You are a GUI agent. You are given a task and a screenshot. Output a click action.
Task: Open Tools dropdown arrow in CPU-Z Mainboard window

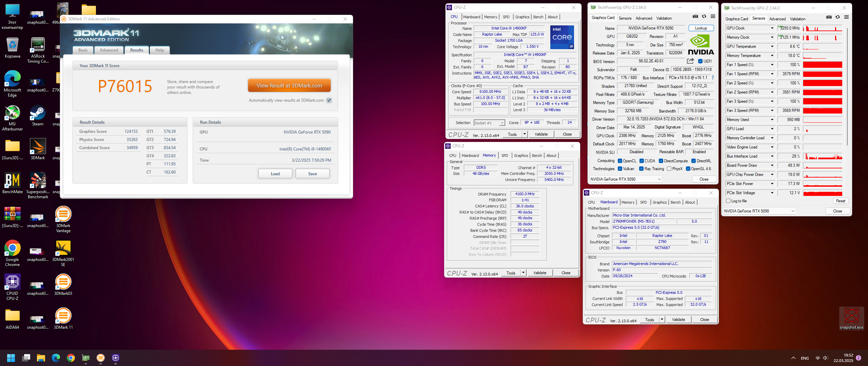tap(662, 320)
